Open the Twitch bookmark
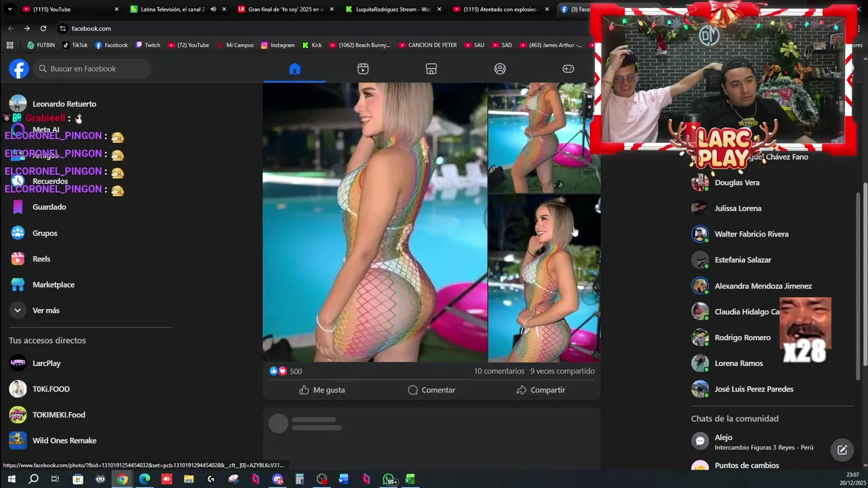Viewport: 868px width, 488px height. [148, 45]
